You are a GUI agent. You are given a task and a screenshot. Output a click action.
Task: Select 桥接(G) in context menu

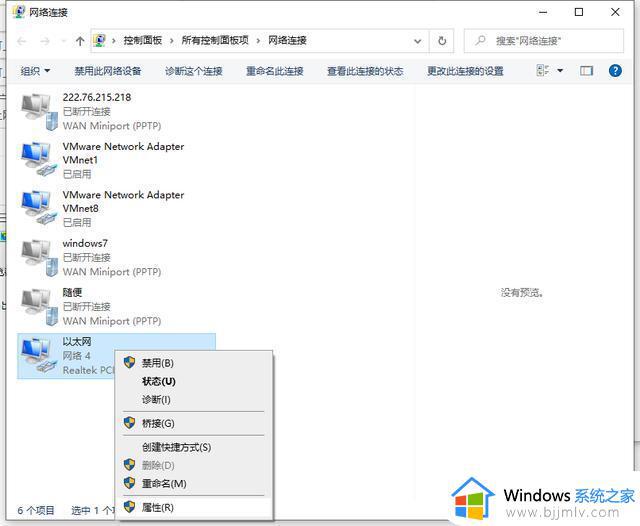click(x=194, y=424)
